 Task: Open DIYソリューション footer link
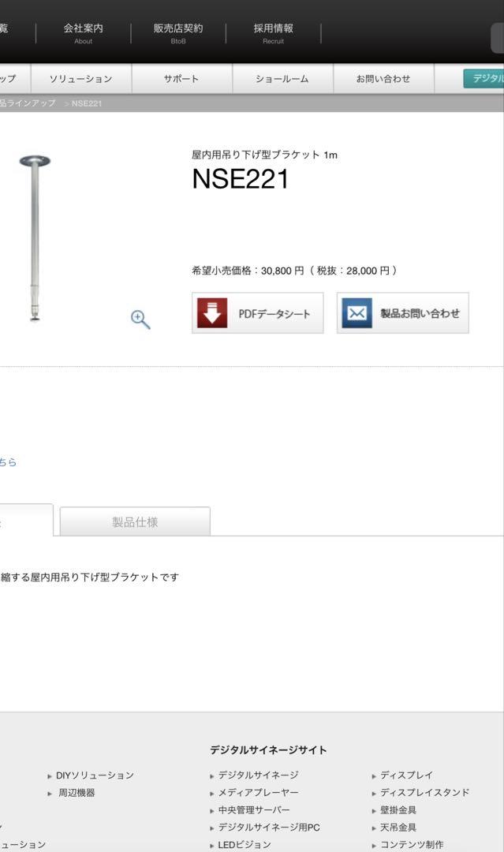(95, 775)
